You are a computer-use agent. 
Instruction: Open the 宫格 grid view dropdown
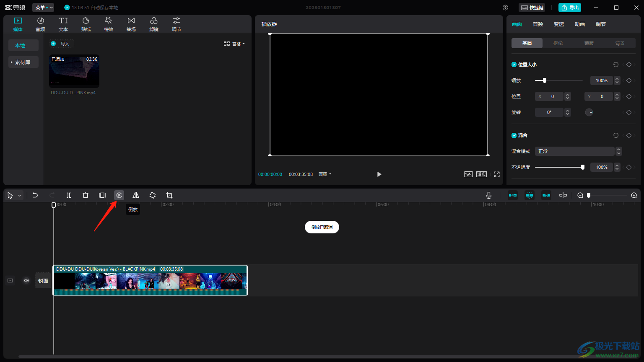(x=234, y=44)
